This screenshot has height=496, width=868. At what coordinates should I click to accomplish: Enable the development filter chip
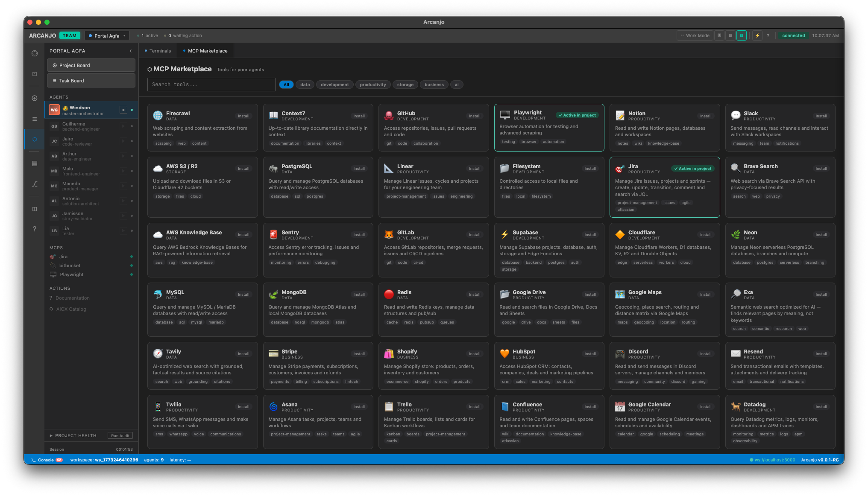[334, 85]
